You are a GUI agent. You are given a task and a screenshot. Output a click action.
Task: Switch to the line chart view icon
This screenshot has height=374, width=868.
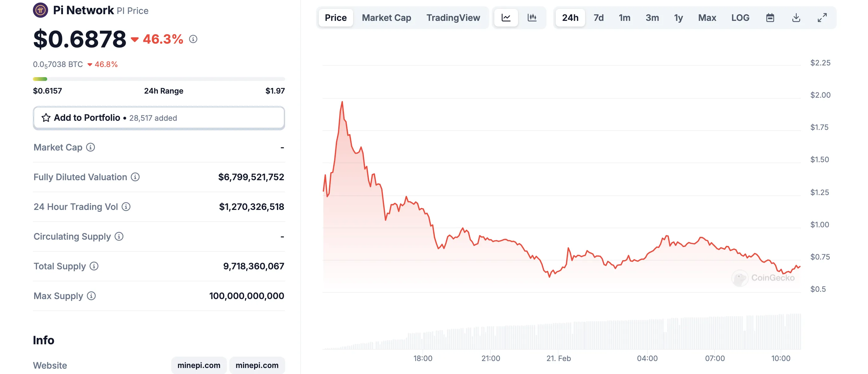point(506,17)
